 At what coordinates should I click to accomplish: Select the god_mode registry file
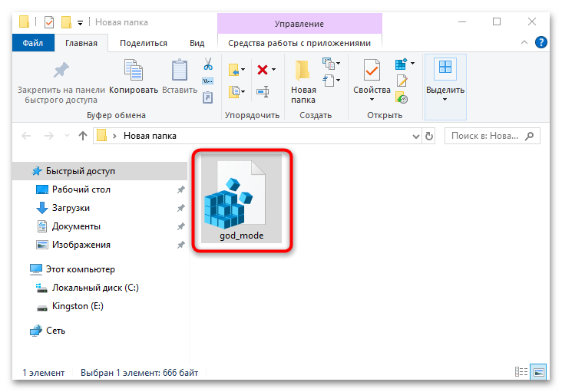point(242,199)
